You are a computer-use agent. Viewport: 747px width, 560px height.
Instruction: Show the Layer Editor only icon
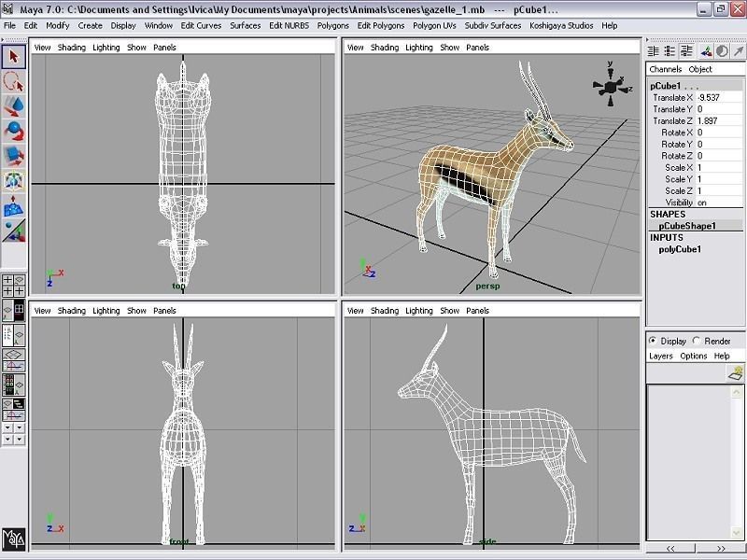pos(669,51)
